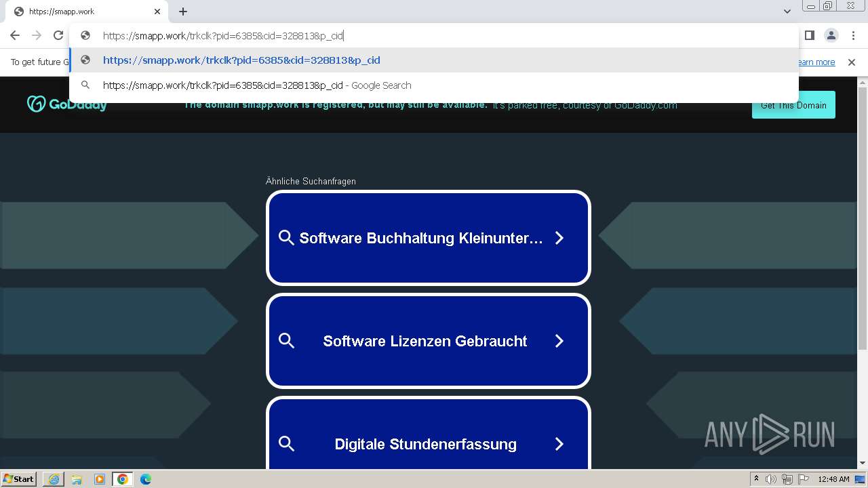
Task: Click the globe icon in address bar
Action: (85, 35)
